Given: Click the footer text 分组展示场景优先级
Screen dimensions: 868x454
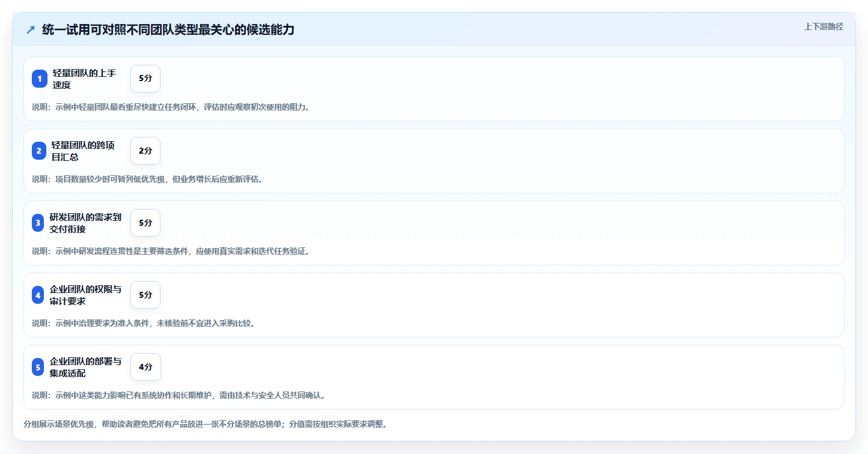Looking at the screenshot, I should [205, 424].
